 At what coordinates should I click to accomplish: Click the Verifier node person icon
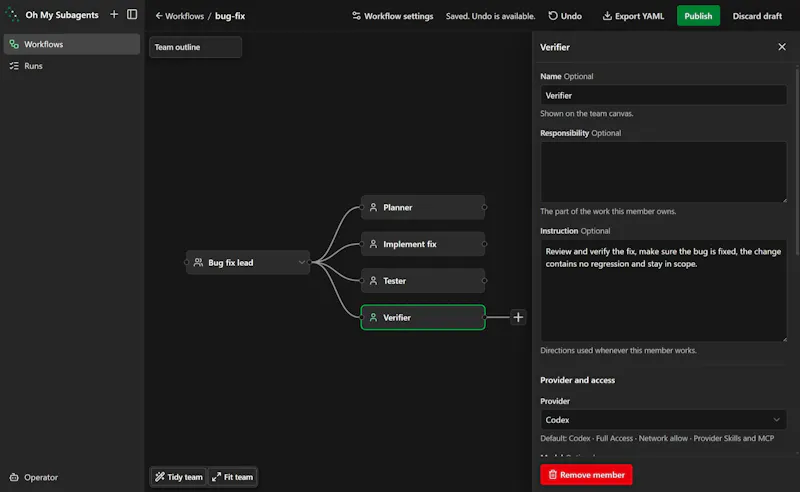373,317
